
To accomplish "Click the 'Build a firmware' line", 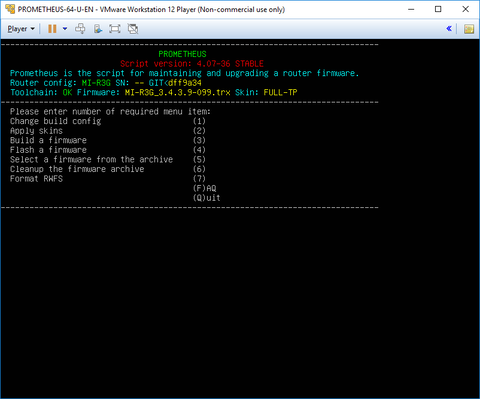I will (x=48, y=140).
